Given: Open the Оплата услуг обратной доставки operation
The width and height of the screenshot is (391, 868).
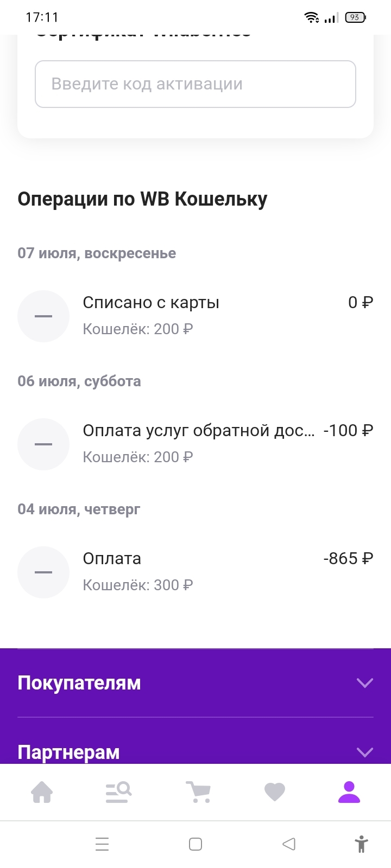Looking at the screenshot, I should [x=198, y=431].
